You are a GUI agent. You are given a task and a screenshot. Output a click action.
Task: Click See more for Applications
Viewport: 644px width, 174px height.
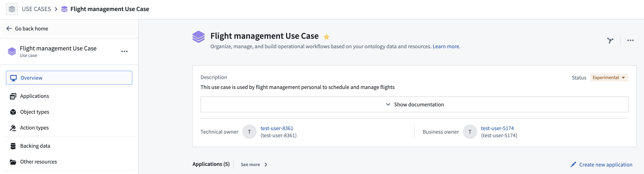coord(250,165)
